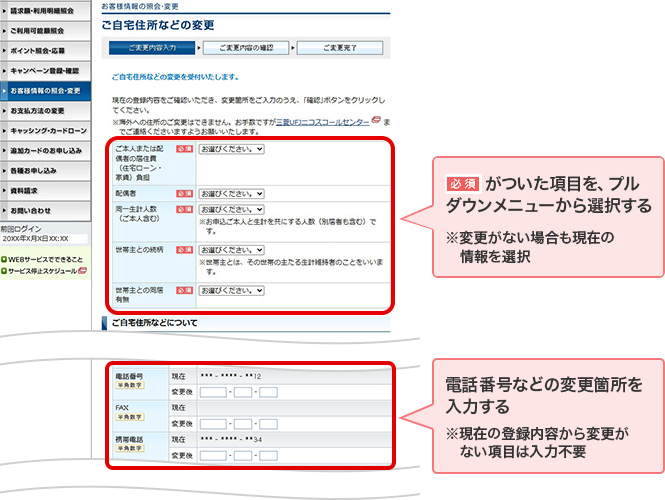Screen dimensions: 665x500
Task: Open the 世帯主との続柄 dropdown
Action: click(232, 250)
